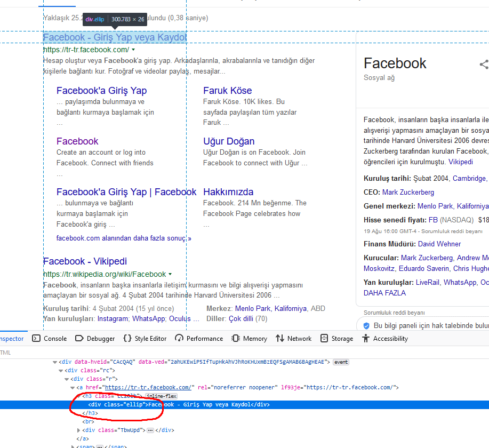Click the Memory chip icon

236,339
